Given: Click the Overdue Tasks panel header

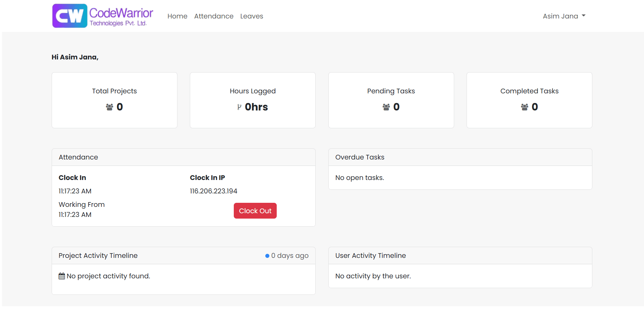Looking at the screenshot, I should coord(460,157).
